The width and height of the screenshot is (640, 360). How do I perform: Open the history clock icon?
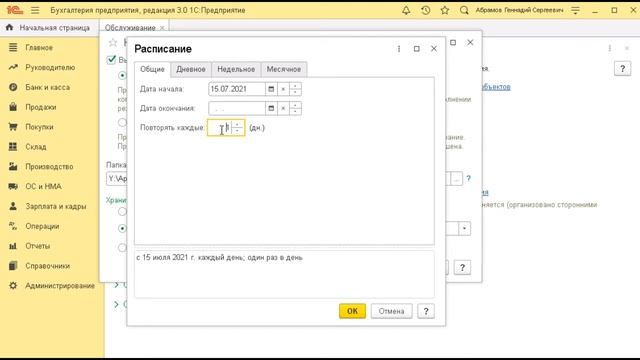426,10
